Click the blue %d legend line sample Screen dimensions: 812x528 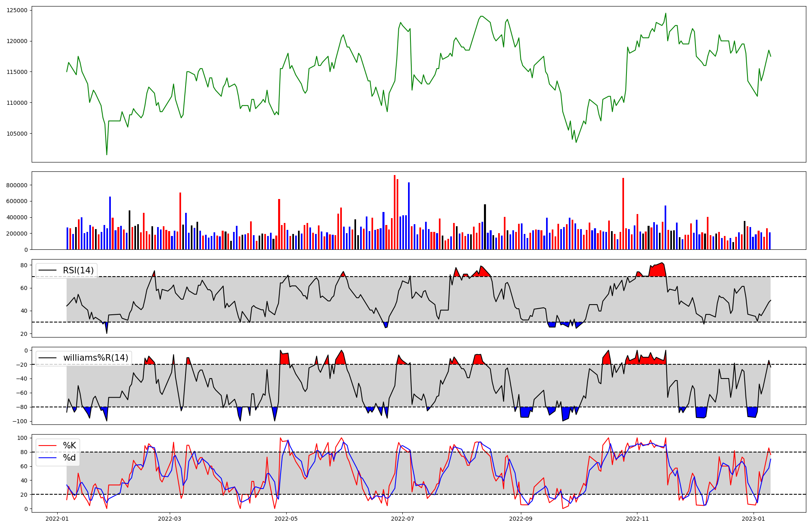pos(47,458)
